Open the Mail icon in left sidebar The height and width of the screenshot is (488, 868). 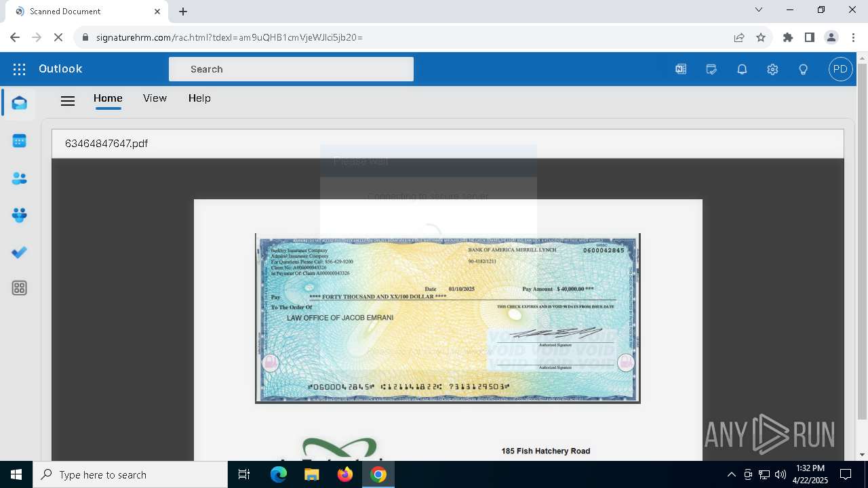click(x=19, y=103)
